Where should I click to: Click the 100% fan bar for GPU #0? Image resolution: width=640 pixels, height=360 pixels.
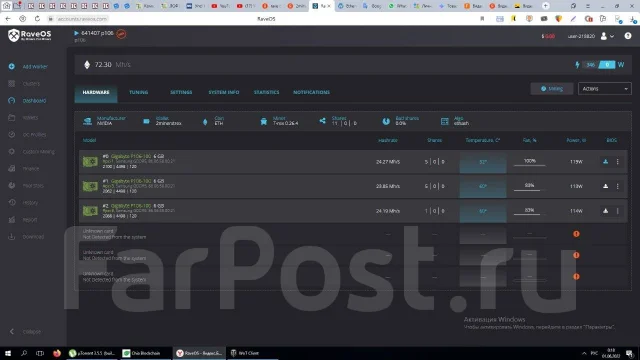tap(529, 162)
